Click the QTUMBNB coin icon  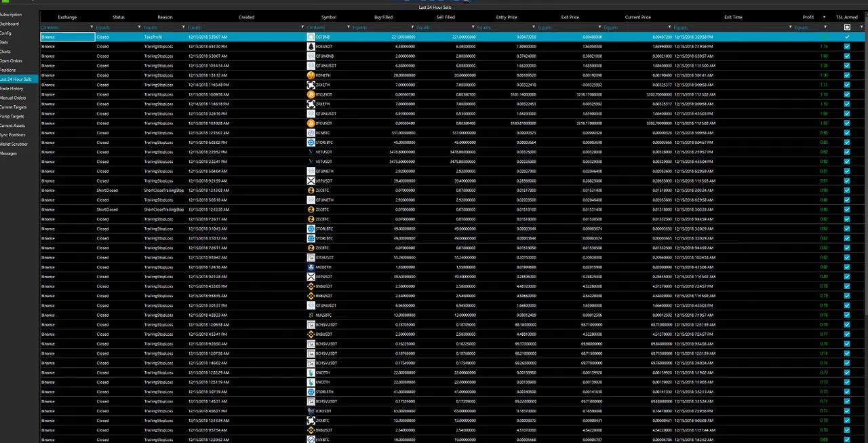tap(311, 56)
